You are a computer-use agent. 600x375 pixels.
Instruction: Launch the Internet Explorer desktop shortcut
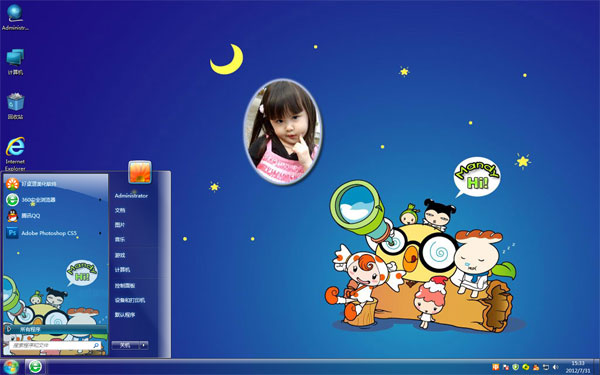tap(15, 153)
